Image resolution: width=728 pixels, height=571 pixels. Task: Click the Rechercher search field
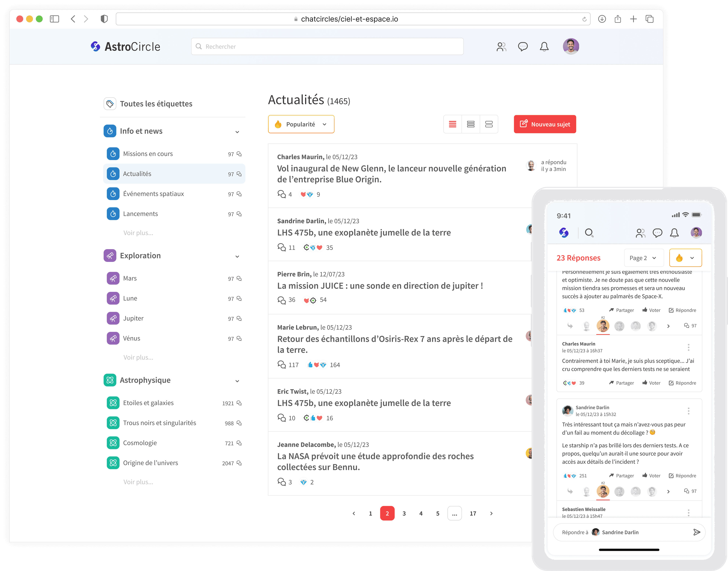(328, 46)
